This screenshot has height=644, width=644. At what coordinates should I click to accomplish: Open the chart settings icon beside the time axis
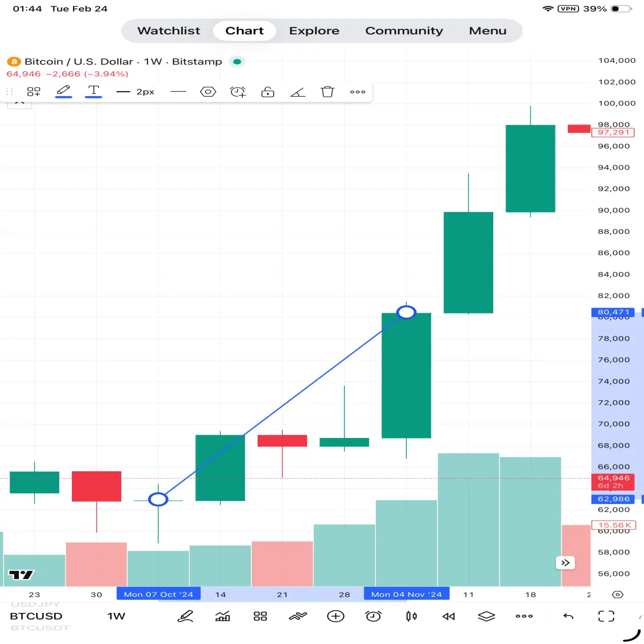point(618,595)
